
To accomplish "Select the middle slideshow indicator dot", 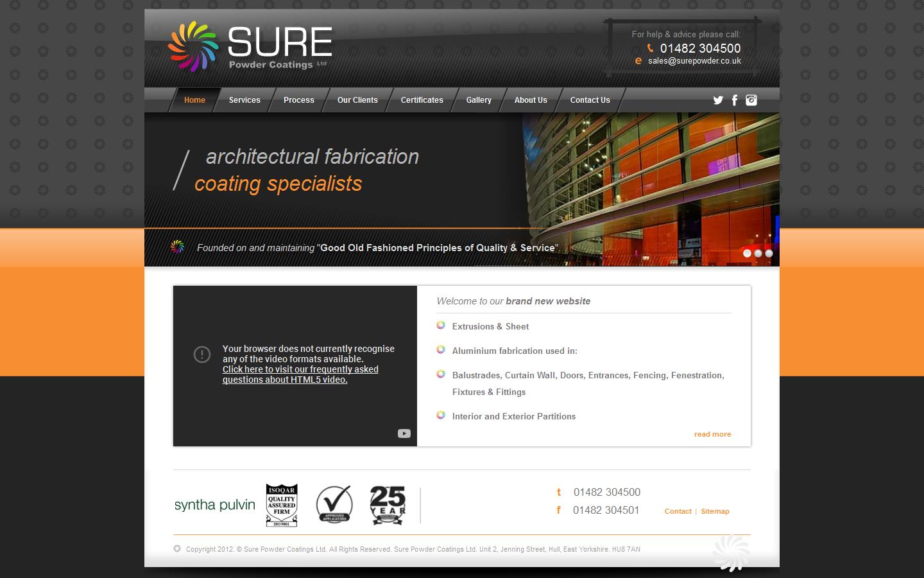I will pyautogui.click(x=757, y=253).
